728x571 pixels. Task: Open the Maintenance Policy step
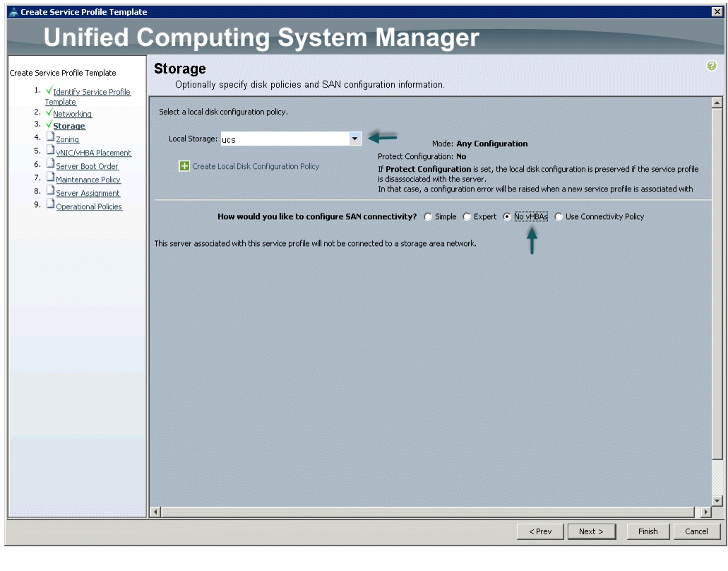point(88,179)
